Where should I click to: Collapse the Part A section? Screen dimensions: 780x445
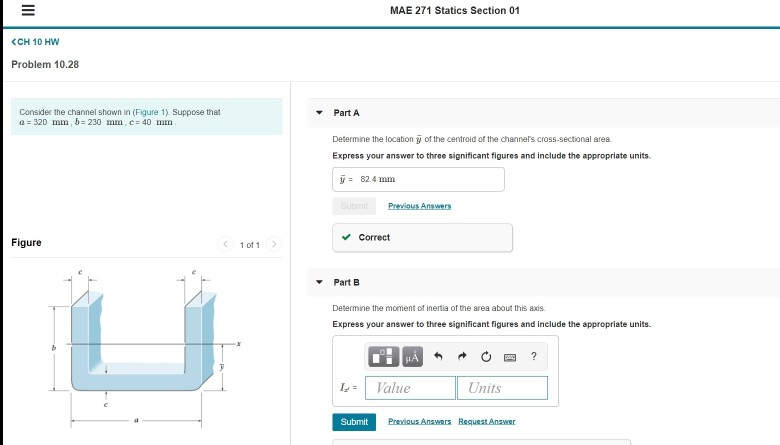point(319,113)
